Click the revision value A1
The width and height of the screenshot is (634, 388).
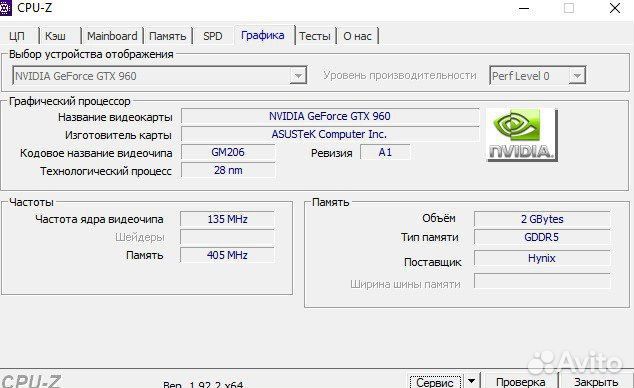[x=385, y=152]
